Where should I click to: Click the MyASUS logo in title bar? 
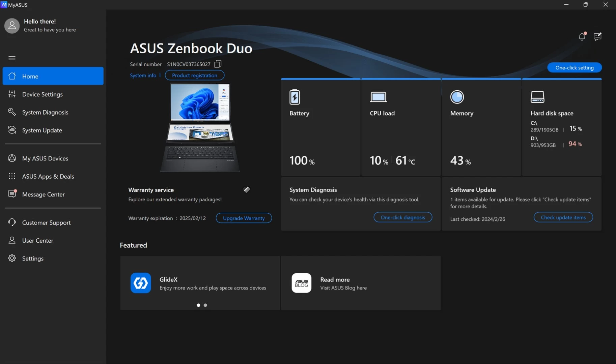point(4,5)
